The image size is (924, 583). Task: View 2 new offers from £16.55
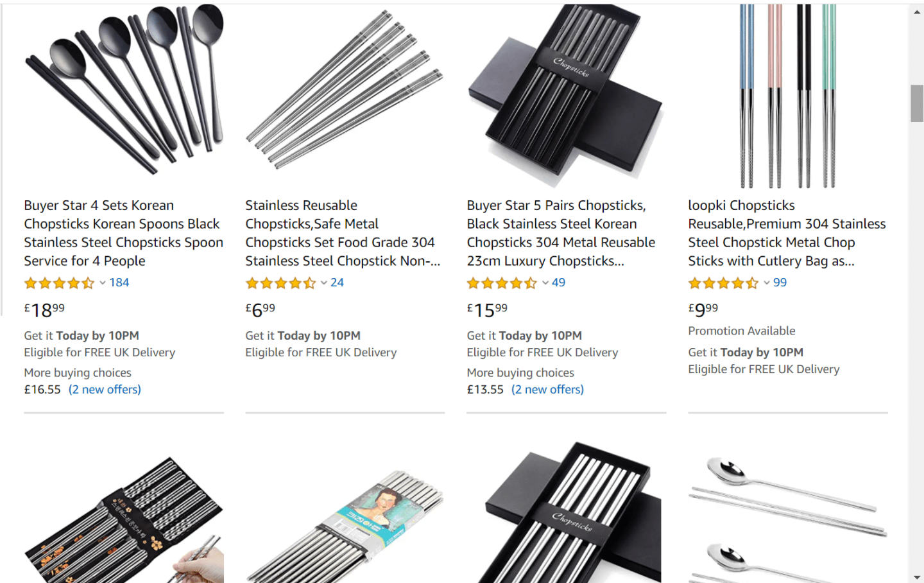click(105, 389)
